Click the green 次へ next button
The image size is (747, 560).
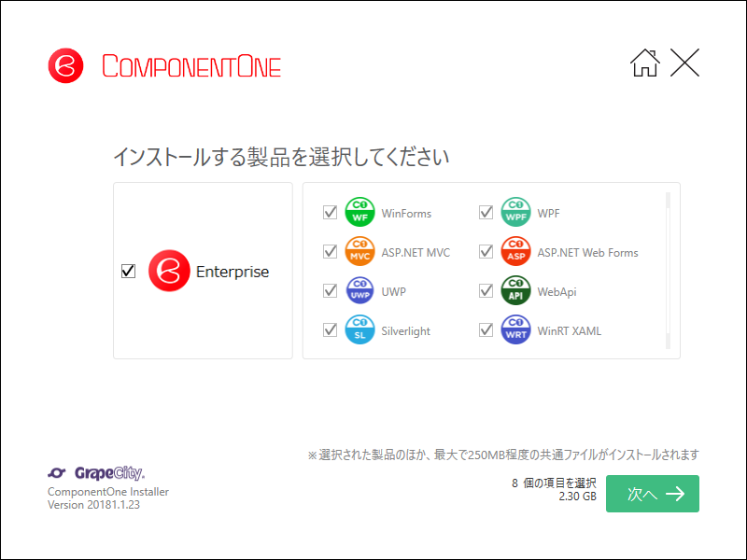(x=652, y=494)
